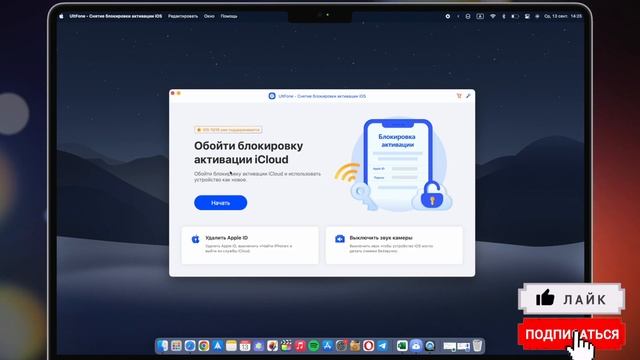Open Calendar from the Dock

pyautogui.click(x=245, y=346)
